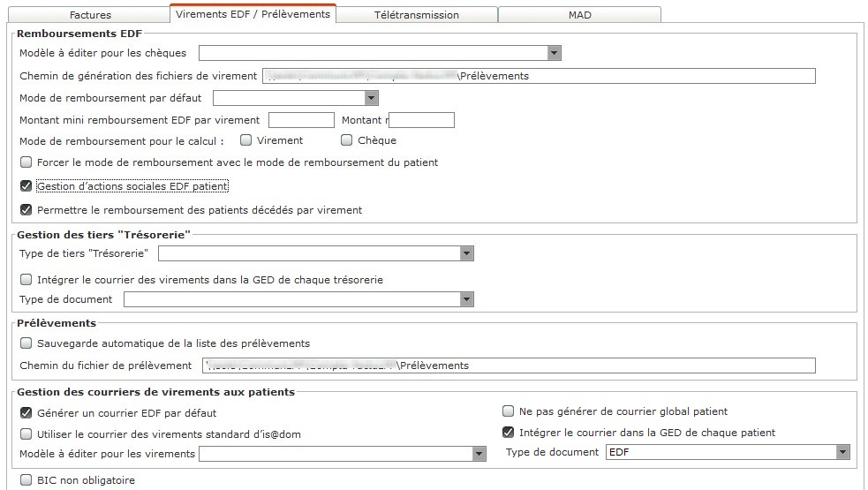Enable Sauvegarde automatique de la liste des prélèvements
868x490 pixels.
[x=26, y=343]
